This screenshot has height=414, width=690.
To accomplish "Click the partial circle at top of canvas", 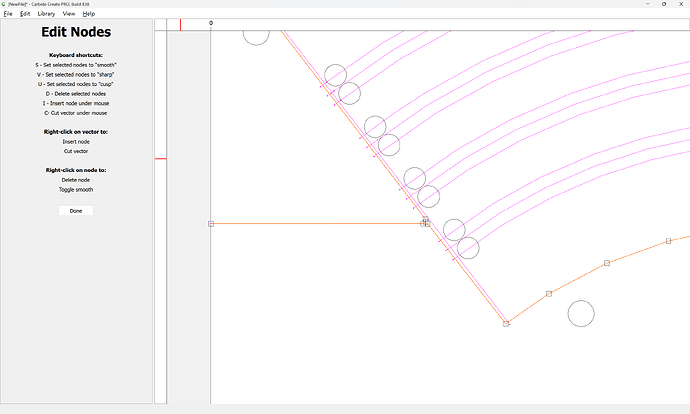I will [x=256, y=36].
